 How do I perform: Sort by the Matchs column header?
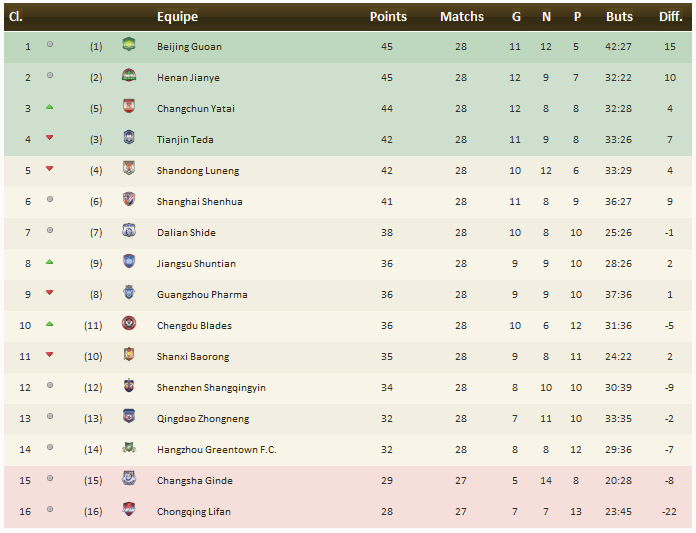461,17
